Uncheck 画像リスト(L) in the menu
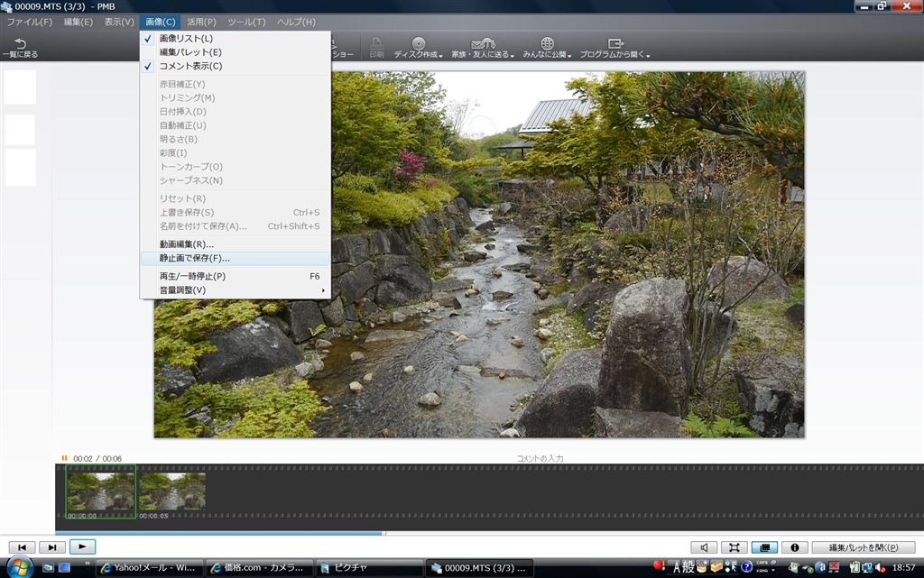Viewport: 924px width, 578px height. (x=186, y=39)
